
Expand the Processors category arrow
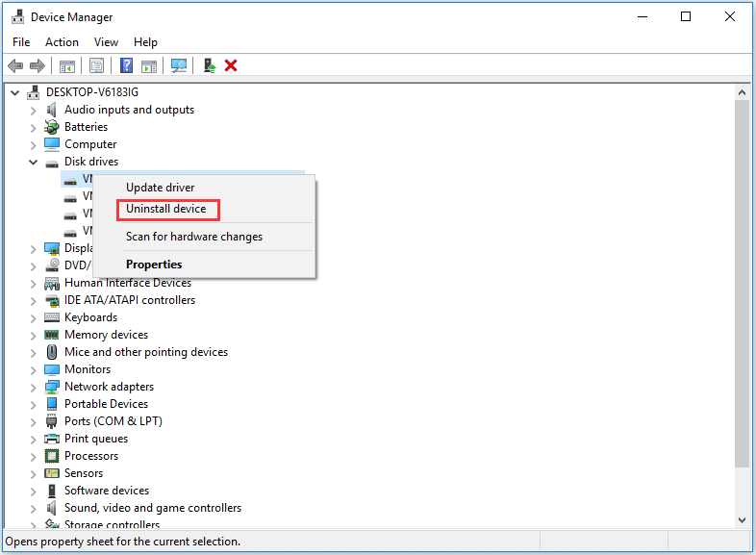[33, 457]
